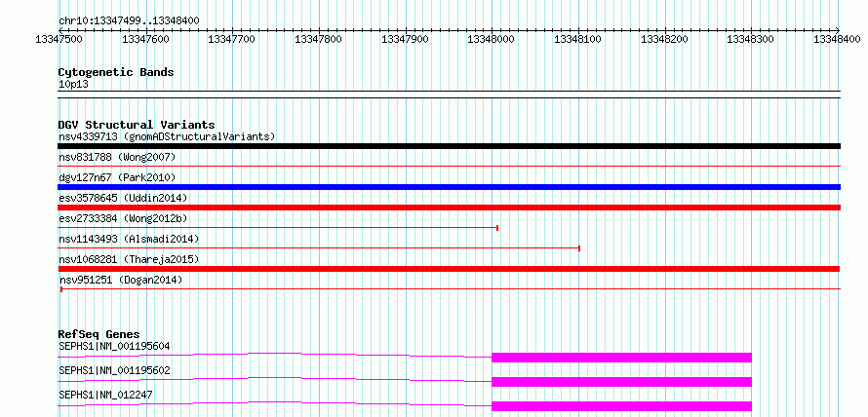Image resolution: width=868 pixels, height=417 pixels.
Task: Click ruler tick label 13348400
Action: 838,39
